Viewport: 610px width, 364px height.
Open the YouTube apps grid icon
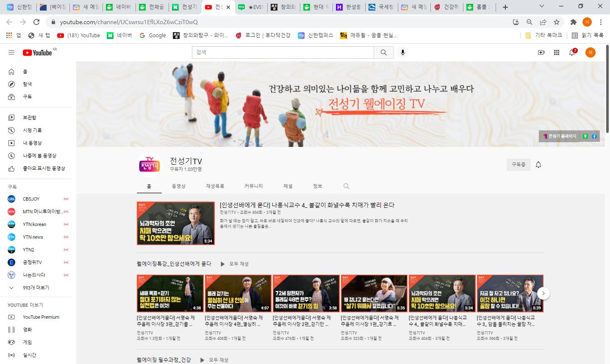pos(557,52)
